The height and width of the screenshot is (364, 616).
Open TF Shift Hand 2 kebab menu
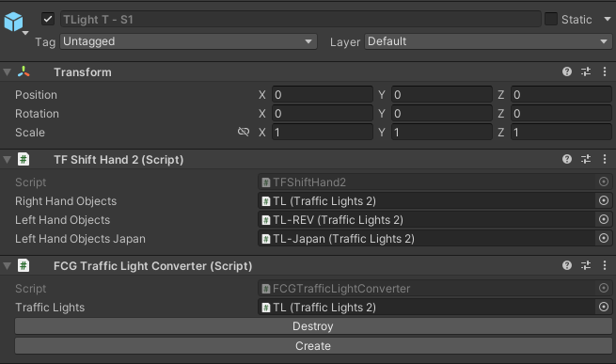coord(605,159)
